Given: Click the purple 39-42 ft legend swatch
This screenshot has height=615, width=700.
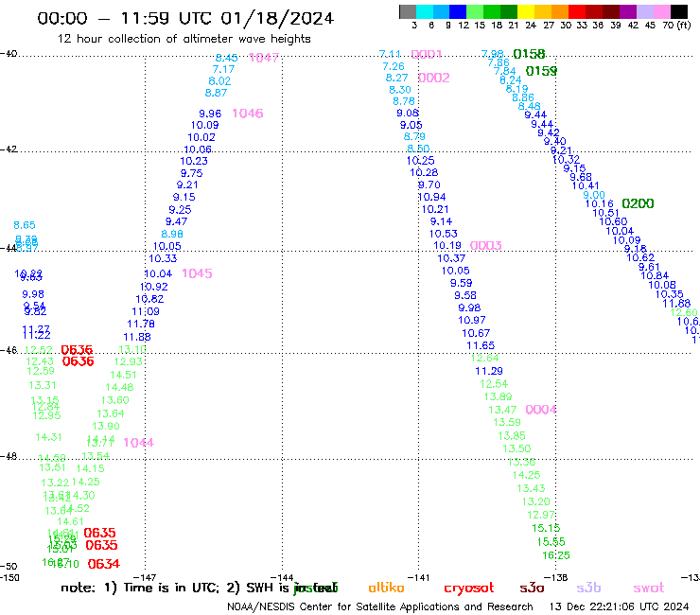Looking at the screenshot, I should click(x=628, y=11).
